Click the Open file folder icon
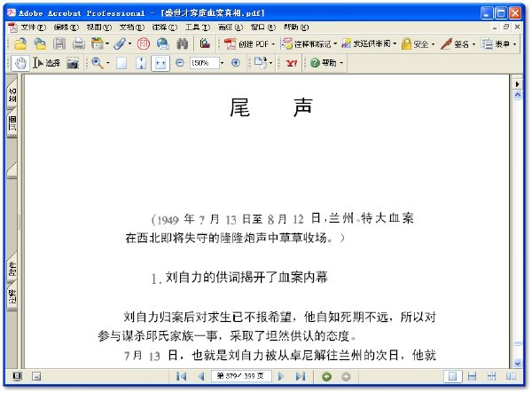The image size is (532, 393). tap(20, 43)
